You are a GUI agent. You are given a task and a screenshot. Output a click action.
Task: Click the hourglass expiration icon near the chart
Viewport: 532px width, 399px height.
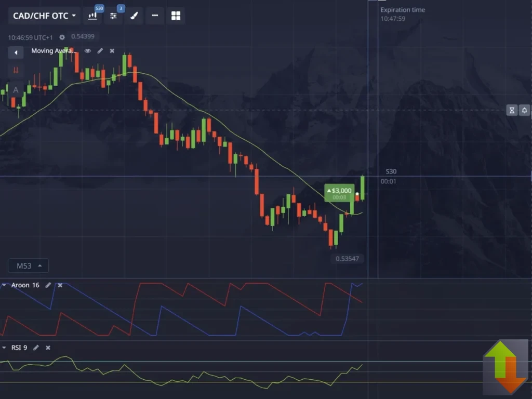[x=511, y=110]
